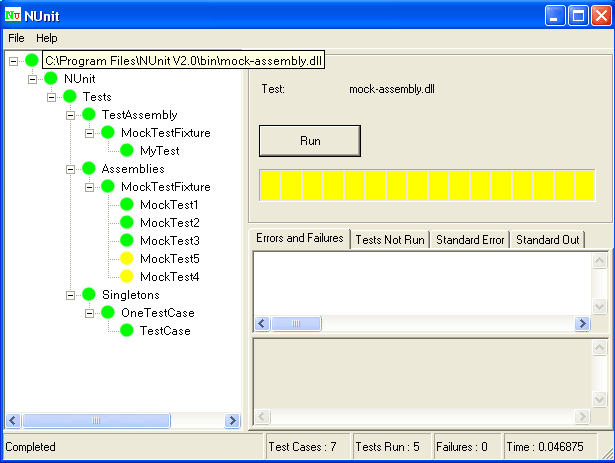615x463 pixels.
Task: Select TestAssembly label in tree
Action: pyautogui.click(x=140, y=115)
